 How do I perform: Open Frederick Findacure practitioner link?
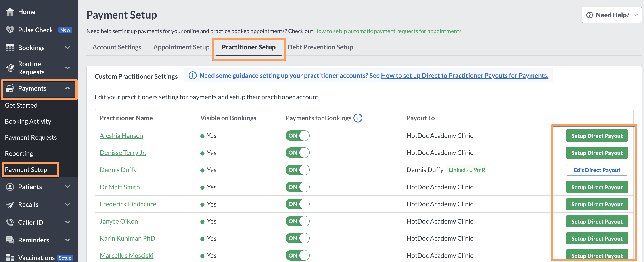(128, 204)
